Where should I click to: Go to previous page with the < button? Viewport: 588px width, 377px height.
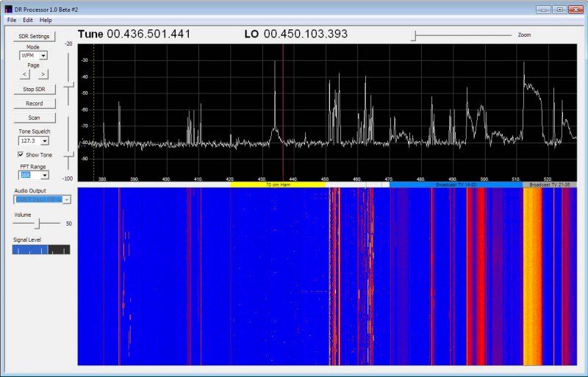click(24, 74)
